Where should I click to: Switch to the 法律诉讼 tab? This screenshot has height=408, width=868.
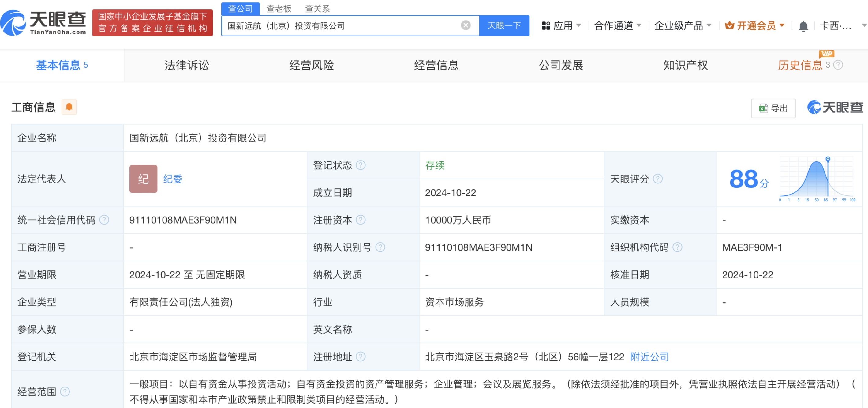click(187, 65)
